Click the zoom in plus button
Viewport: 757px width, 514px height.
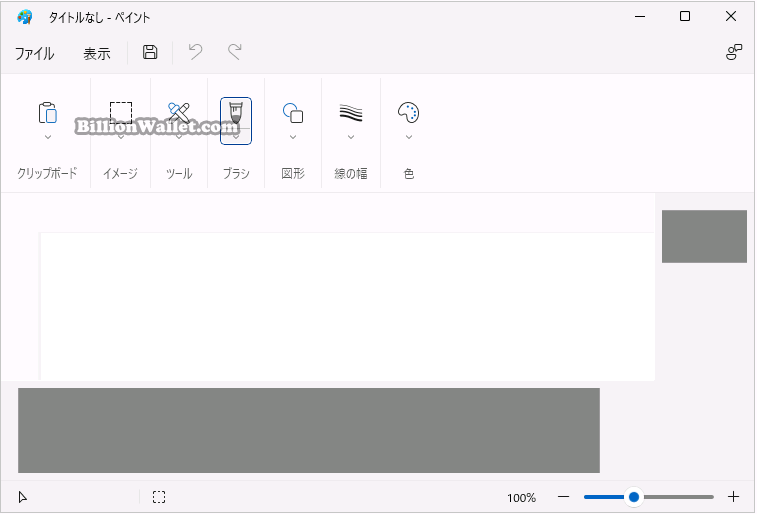point(733,497)
